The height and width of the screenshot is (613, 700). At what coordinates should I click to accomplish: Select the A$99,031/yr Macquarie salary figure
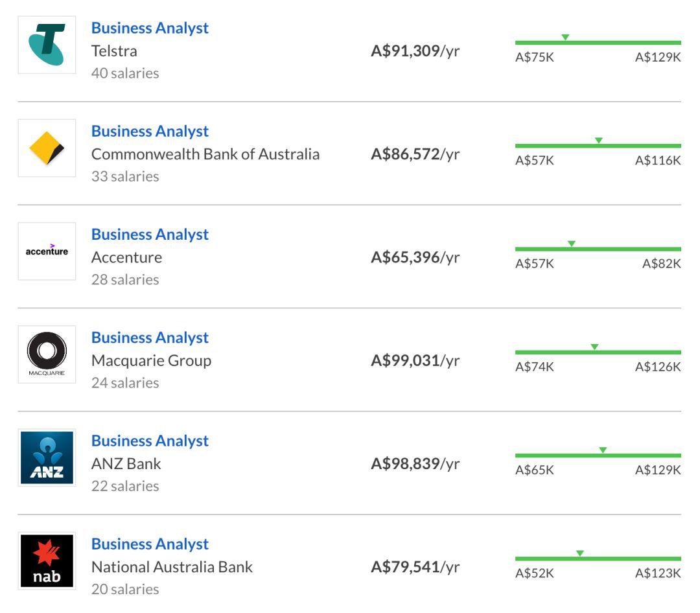(415, 360)
